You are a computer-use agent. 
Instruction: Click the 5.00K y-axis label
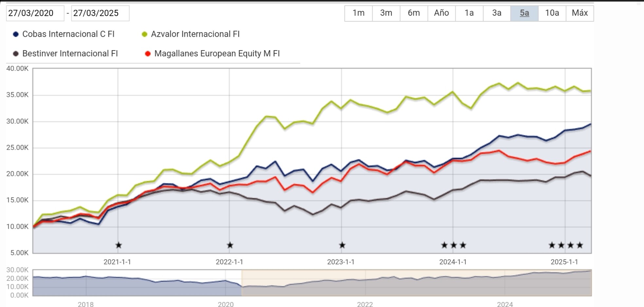tap(19, 253)
